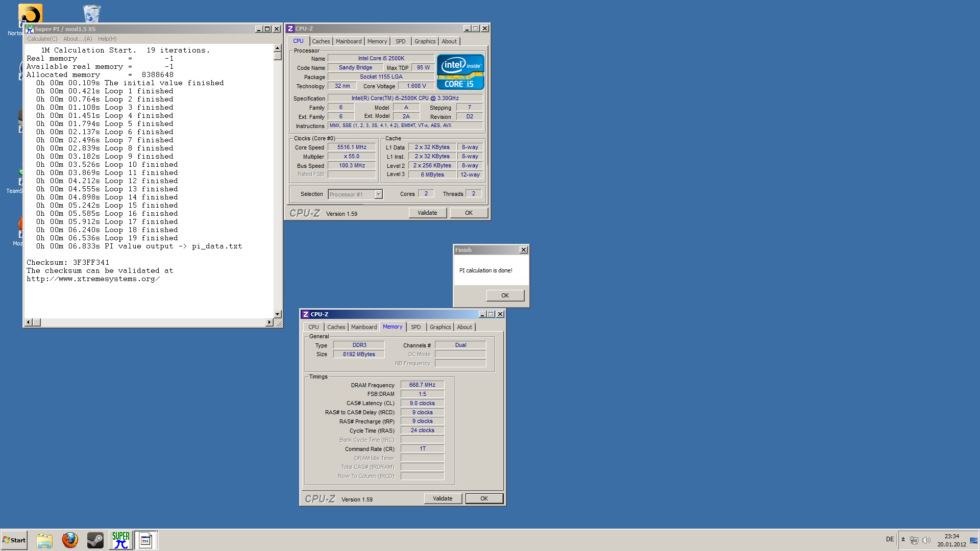Click the DRAM Frequency 668.7 MHz value
The width and height of the screenshot is (980, 551).
pyautogui.click(x=422, y=385)
